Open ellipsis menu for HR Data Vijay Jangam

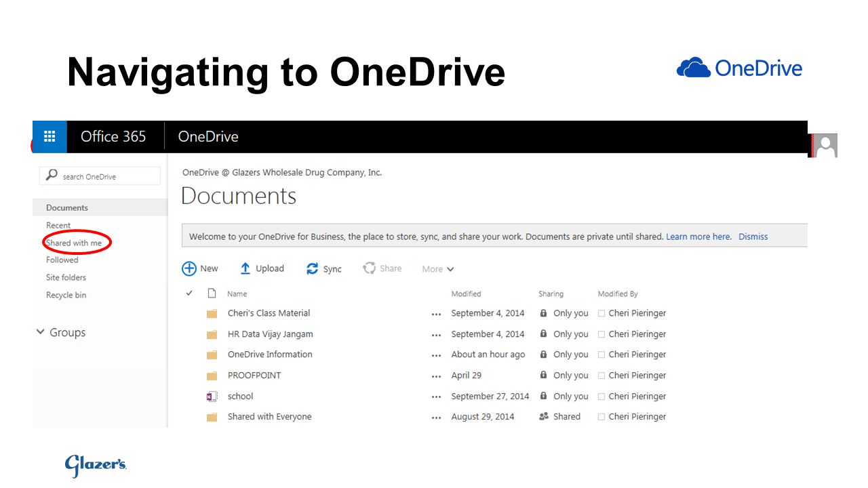coord(436,335)
